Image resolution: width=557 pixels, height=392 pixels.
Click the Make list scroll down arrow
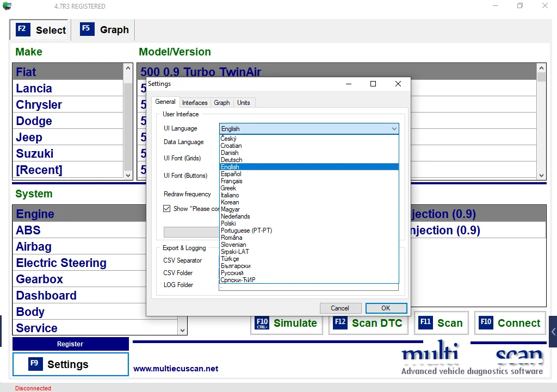(x=128, y=175)
